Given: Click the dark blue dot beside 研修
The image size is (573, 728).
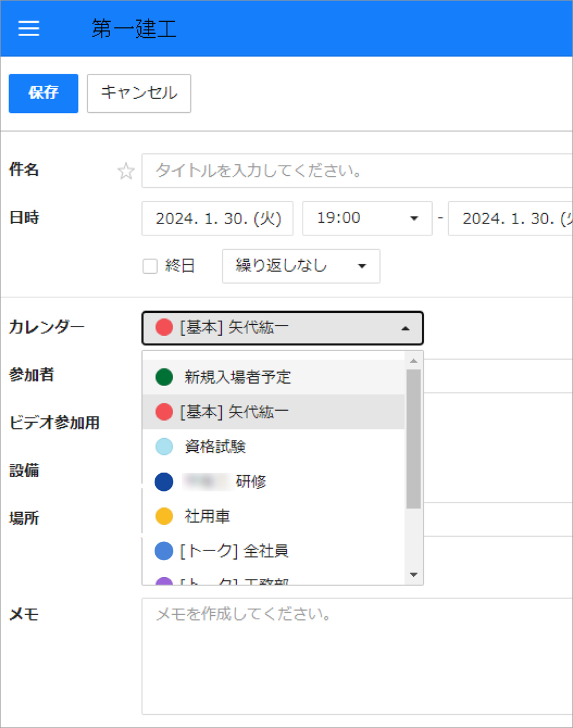Looking at the screenshot, I should [x=164, y=482].
